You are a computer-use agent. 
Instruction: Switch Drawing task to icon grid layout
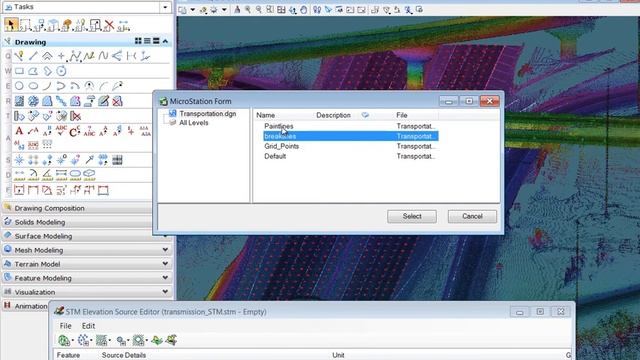tap(138, 41)
